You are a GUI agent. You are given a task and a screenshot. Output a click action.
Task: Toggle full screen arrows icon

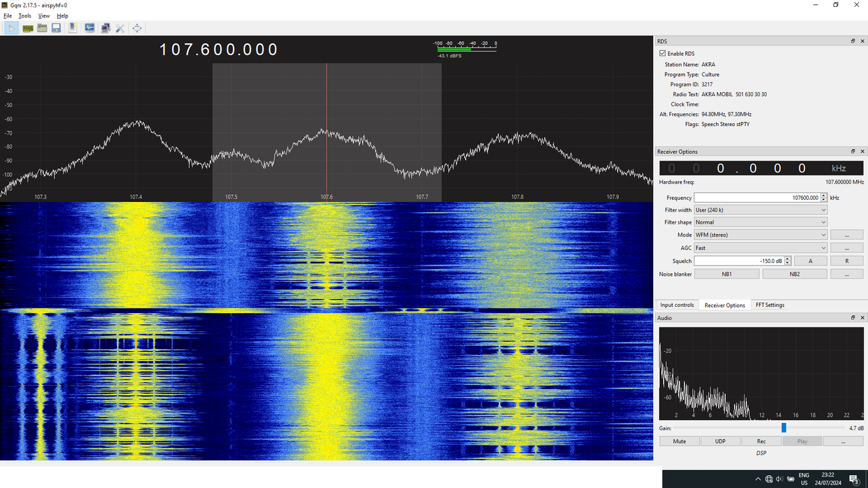click(x=137, y=28)
